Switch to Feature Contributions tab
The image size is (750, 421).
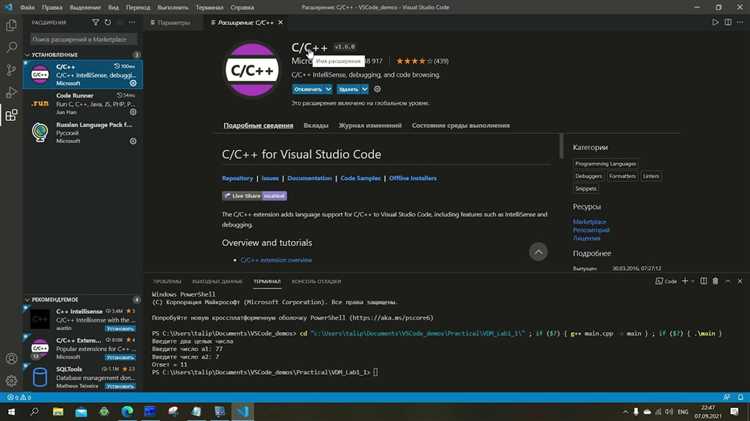coord(316,125)
